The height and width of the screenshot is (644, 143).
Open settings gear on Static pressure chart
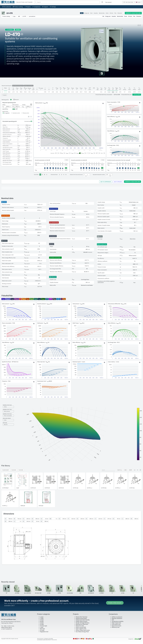click(103, 103)
